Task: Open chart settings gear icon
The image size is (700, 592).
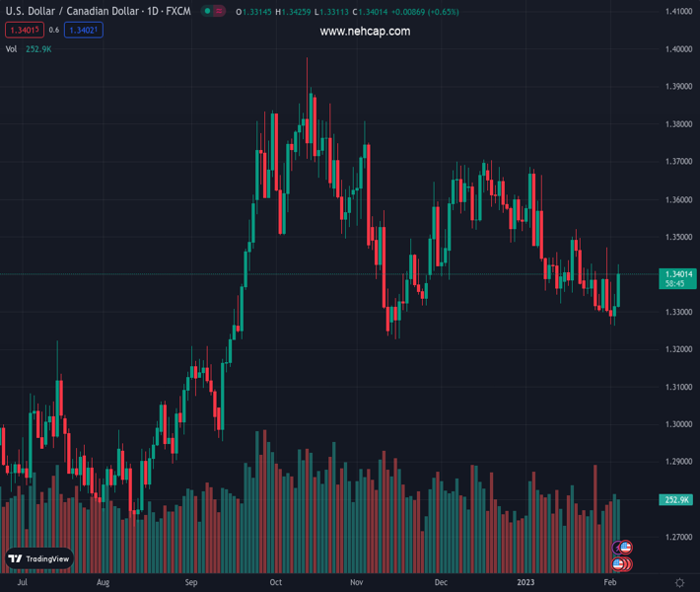Action: click(x=679, y=582)
